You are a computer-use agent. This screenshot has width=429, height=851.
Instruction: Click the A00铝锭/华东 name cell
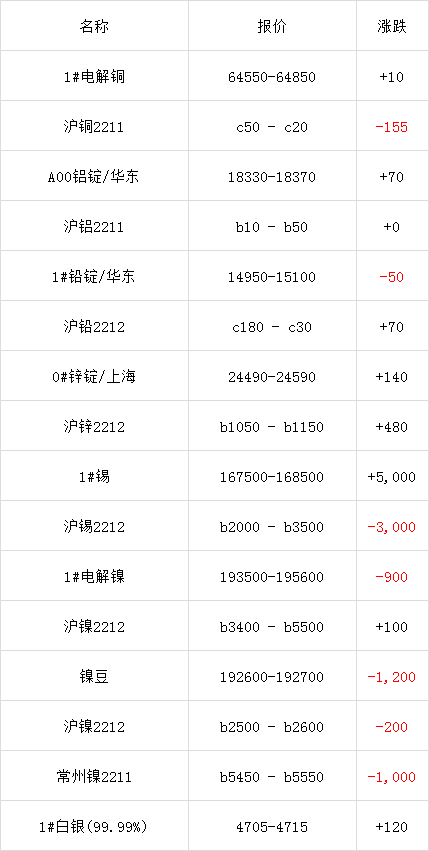94,177
